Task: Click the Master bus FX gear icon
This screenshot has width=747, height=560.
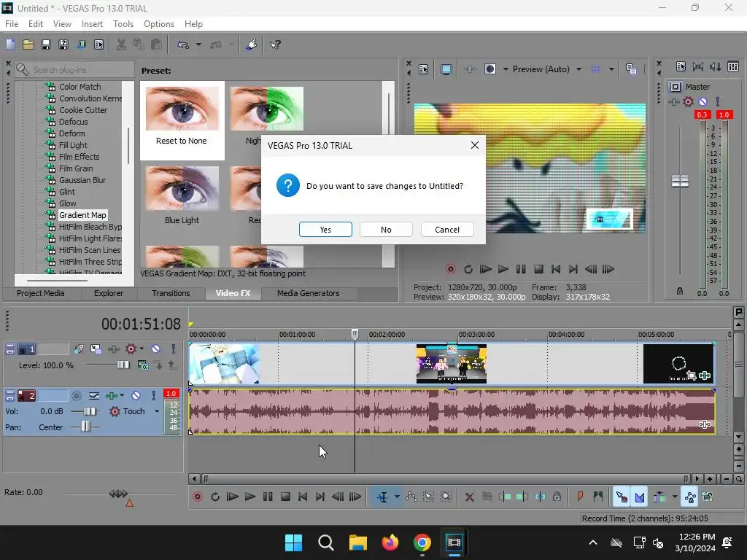Action: pos(688,101)
